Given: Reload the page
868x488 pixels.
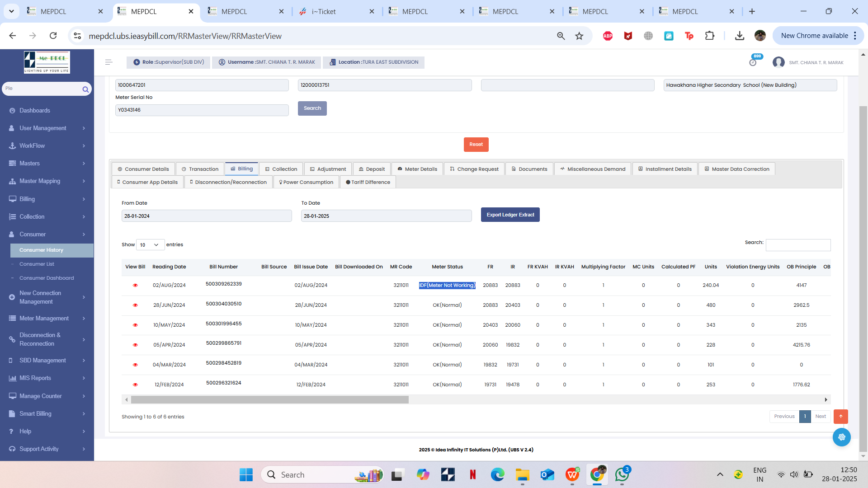Looking at the screenshot, I should click(x=53, y=36).
